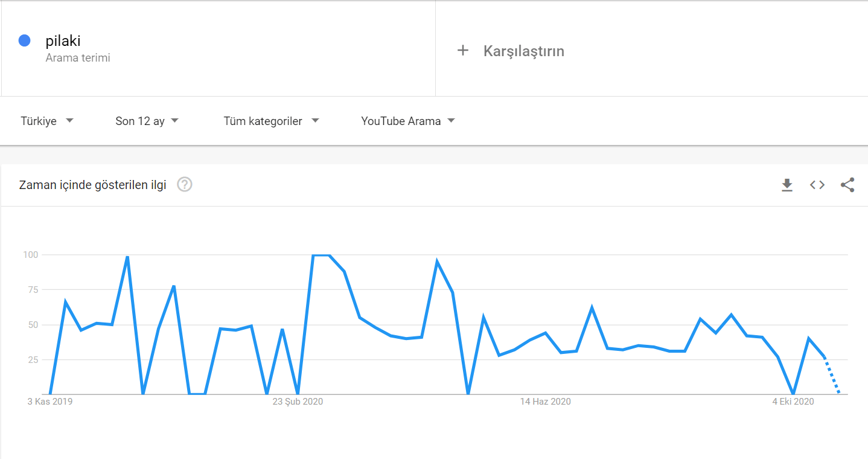Download the trend data

[x=787, y=185]
